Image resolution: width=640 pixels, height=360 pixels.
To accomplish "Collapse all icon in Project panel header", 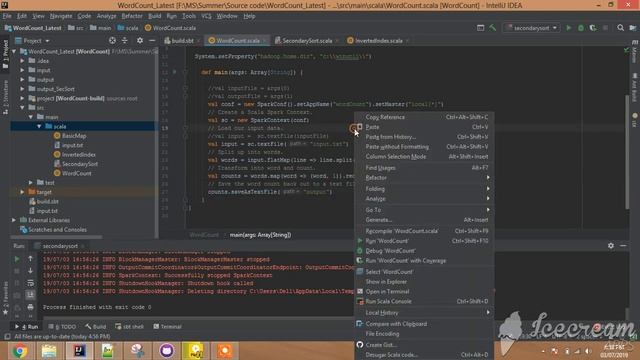I will [x=125, y=40].
